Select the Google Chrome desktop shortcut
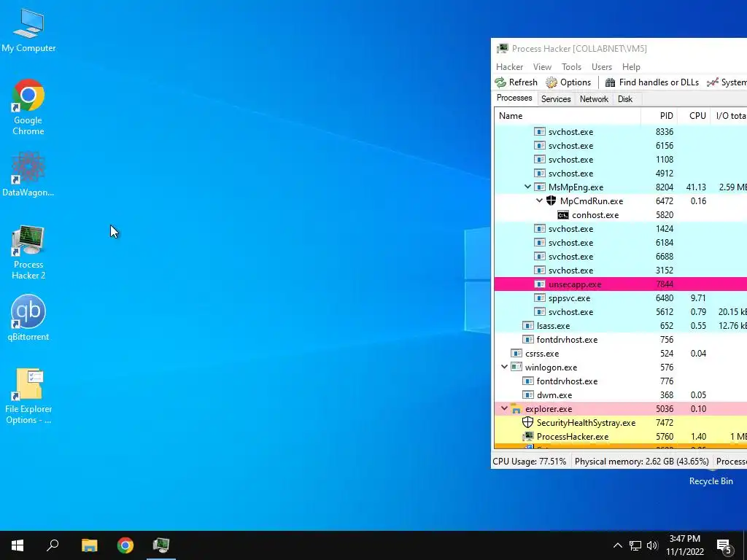The width and height of the screenshot is (747, 560). [x=28, y=107]
